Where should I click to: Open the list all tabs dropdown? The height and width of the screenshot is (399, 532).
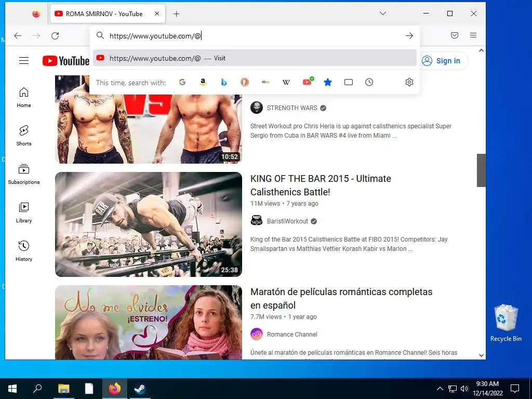383,14
